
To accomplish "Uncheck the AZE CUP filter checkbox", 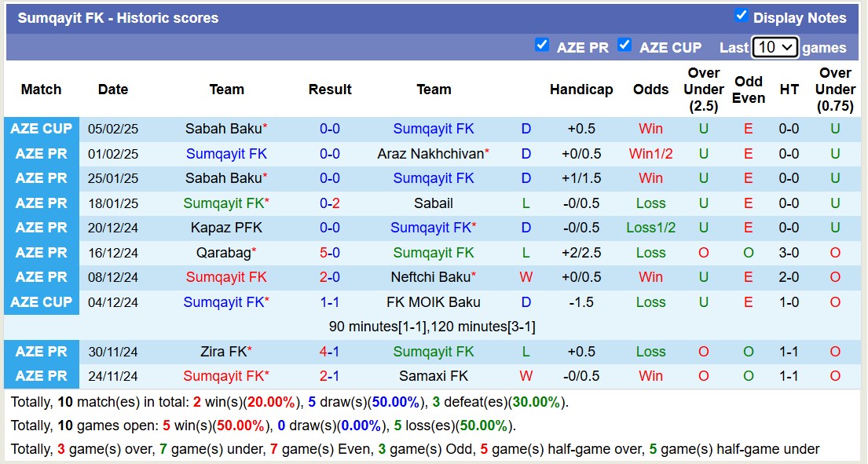I will tap(624, 45).
